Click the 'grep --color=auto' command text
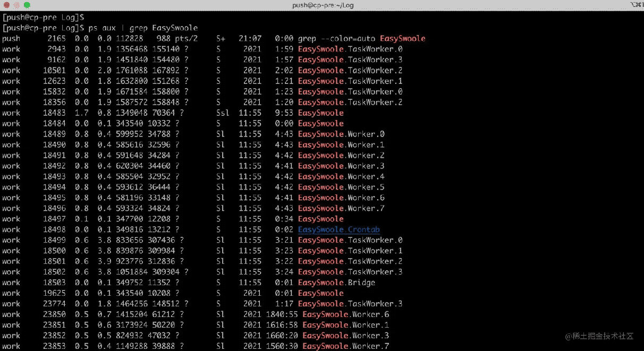 point(336,38)
